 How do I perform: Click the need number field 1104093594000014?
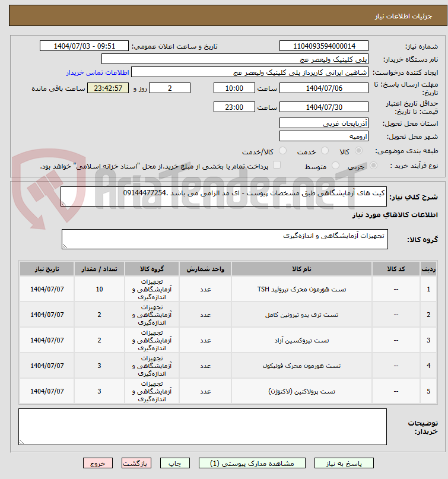click(x=324, y=46)
